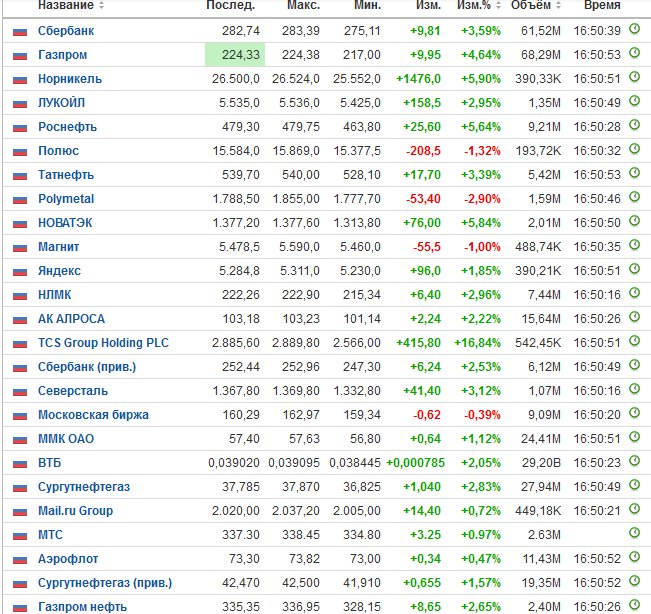Click Сбербанк volume value 61,52M
This screenshot has height=614, width=651.
[541, 31]
